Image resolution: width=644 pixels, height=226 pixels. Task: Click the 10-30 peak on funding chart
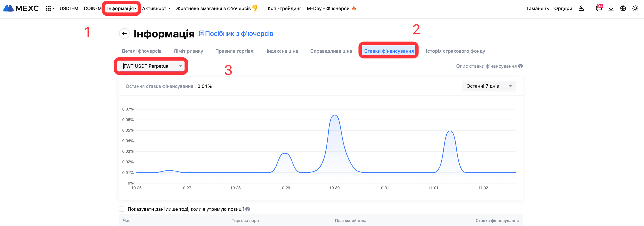(335, 115)
